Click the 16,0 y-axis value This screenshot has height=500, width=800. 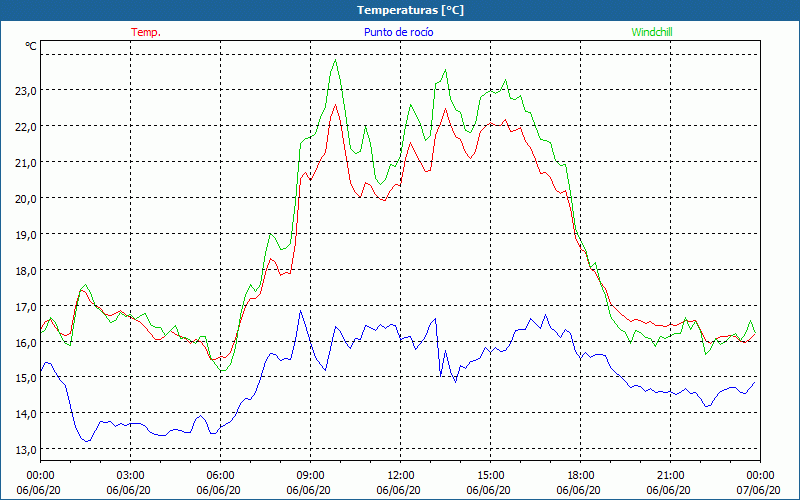tap(26, 343)
